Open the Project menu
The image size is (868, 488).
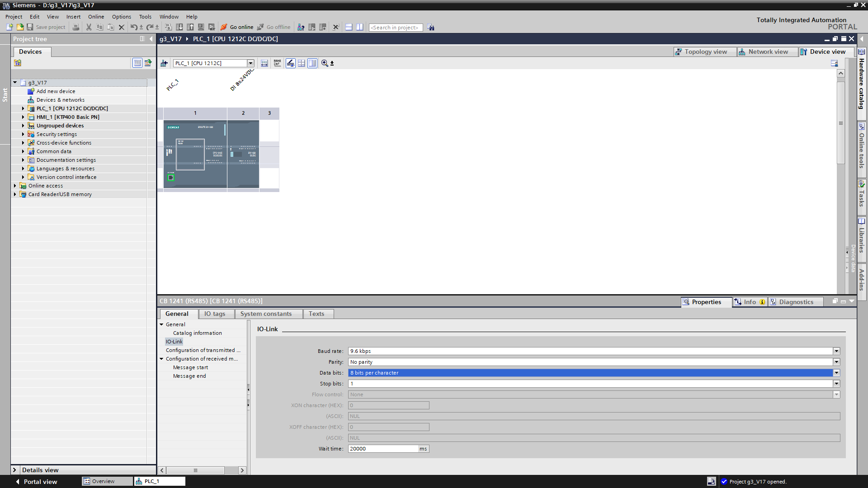(x=14, y=17)
